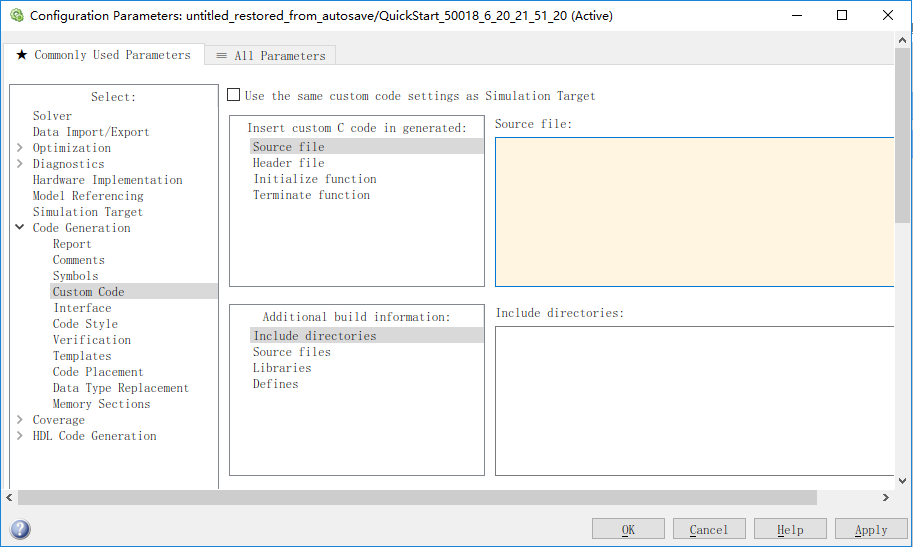Open the Comments subpane
The width and height of the screenshot is (913, 547).
point(79,260)
